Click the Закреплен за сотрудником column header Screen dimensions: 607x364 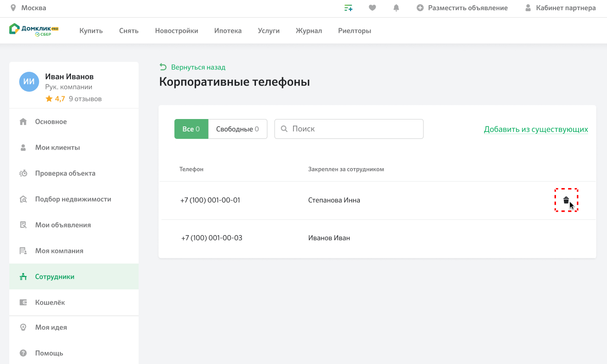click(346, 169)
